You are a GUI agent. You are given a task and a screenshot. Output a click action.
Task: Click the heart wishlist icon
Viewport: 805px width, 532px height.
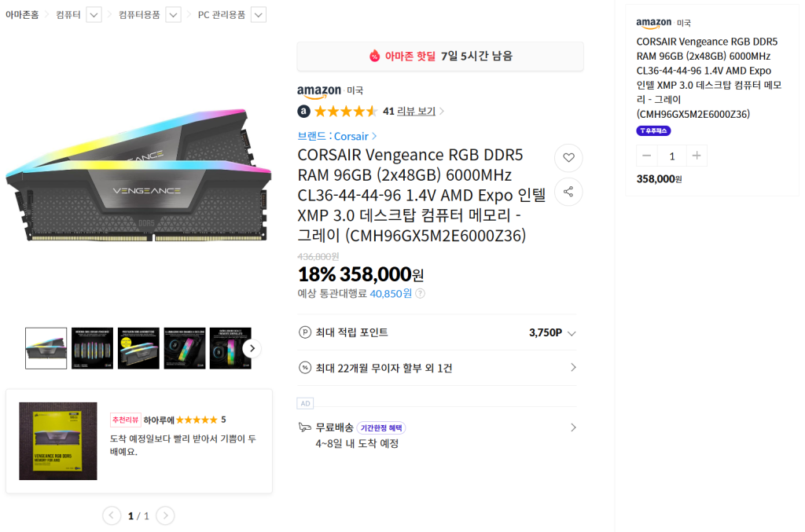pyautogui.click(x=568, y=158)
